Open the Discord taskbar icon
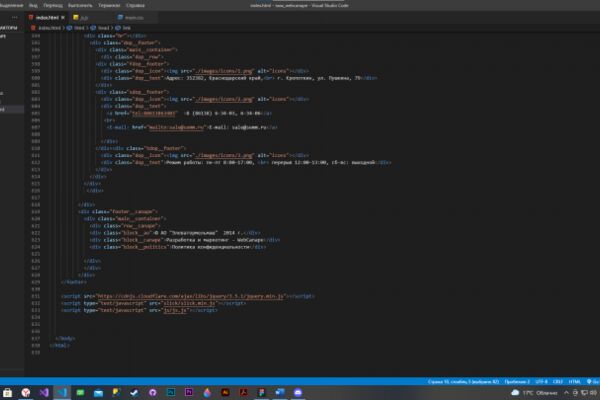 click(x=298, y=392)
